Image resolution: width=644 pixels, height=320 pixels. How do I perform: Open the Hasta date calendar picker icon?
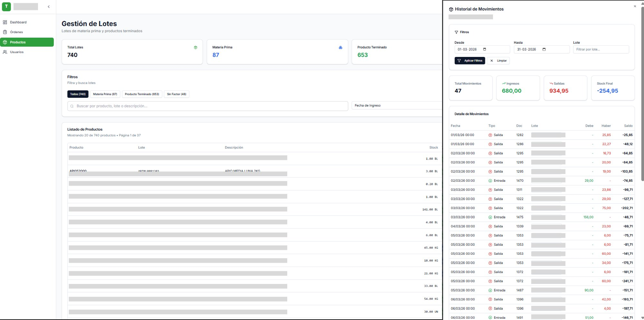click(544, 49)
